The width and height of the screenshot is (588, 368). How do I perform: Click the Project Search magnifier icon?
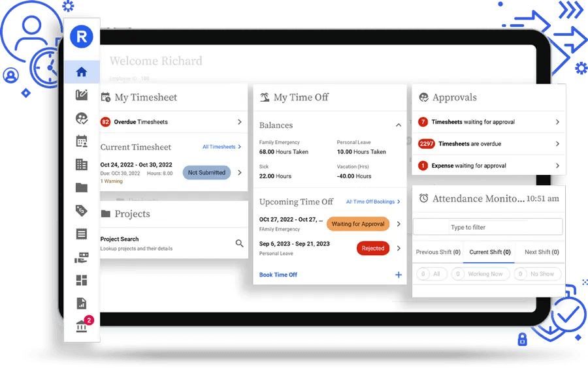point(239,243)
